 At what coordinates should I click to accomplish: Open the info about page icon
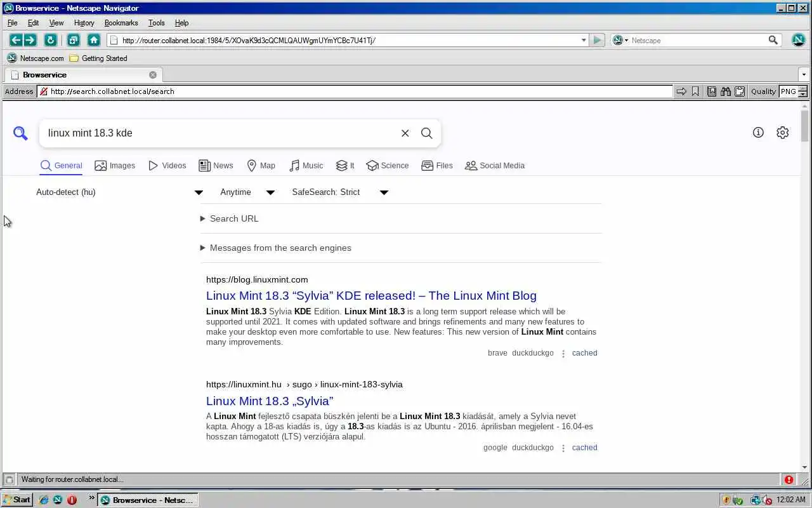coord(758,132)
